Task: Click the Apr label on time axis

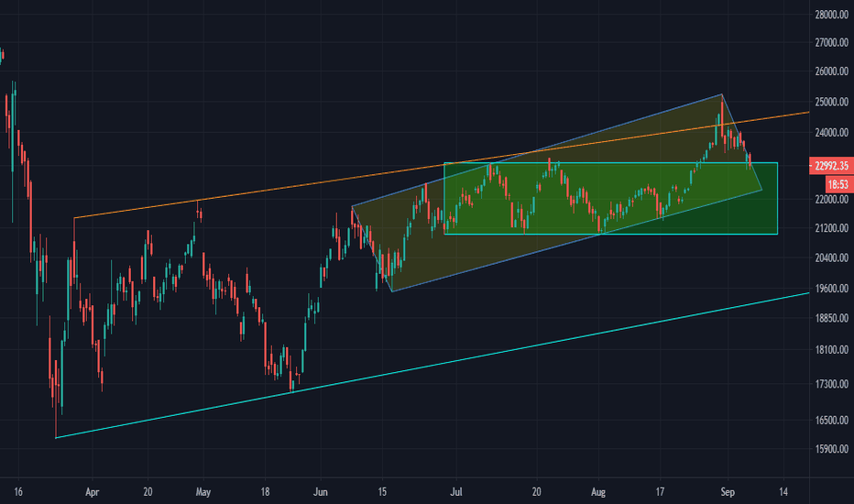Action: 92,492
